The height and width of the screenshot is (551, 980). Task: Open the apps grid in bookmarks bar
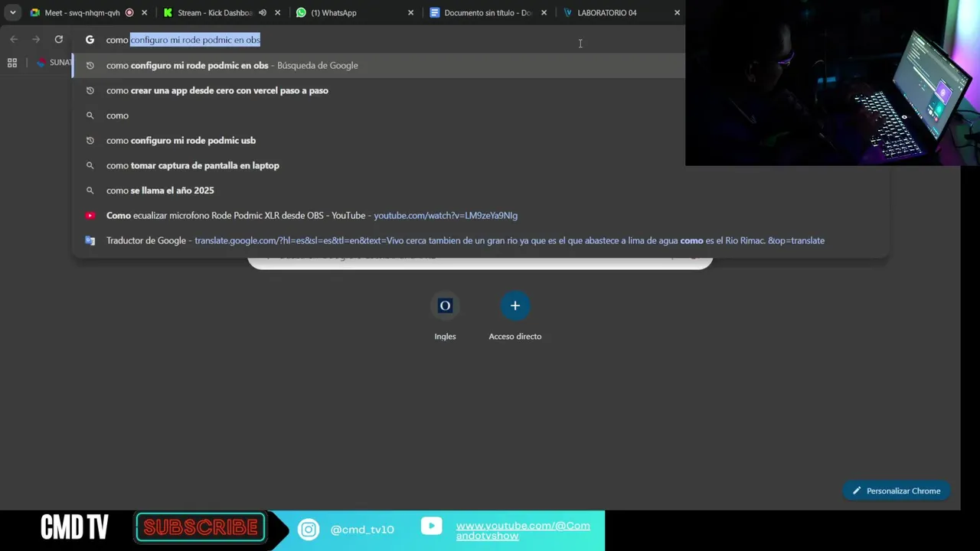coord(12,63)
